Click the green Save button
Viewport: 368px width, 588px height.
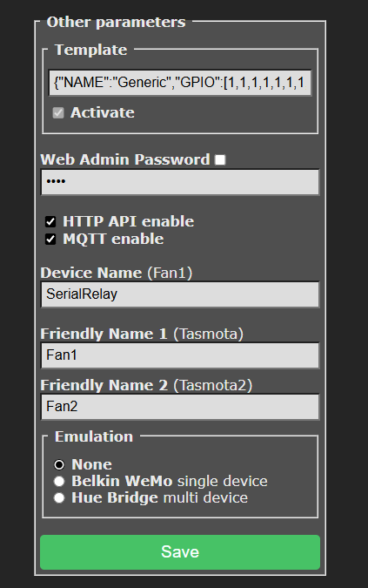click(180, 552)
